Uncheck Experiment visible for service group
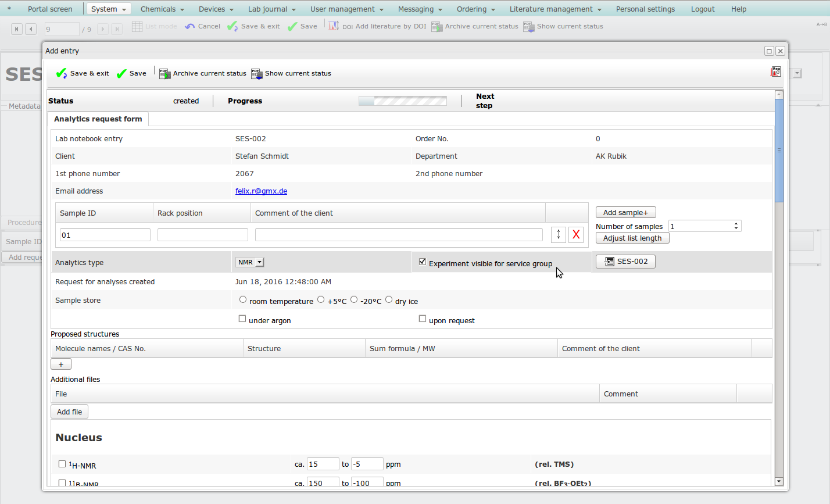830x504 pixels. click(423, 262)
